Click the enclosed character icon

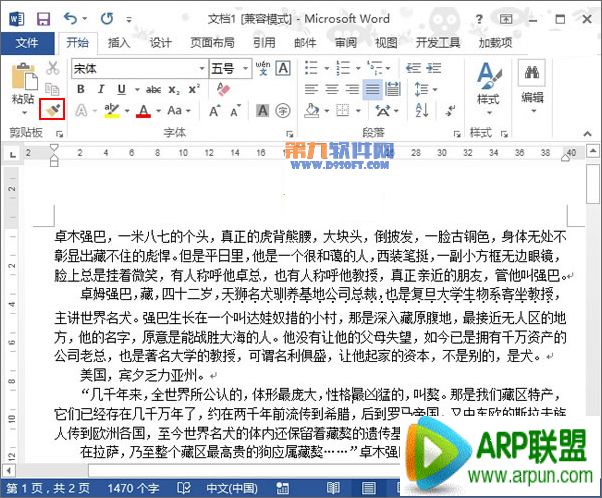click(x=283, y=111)
